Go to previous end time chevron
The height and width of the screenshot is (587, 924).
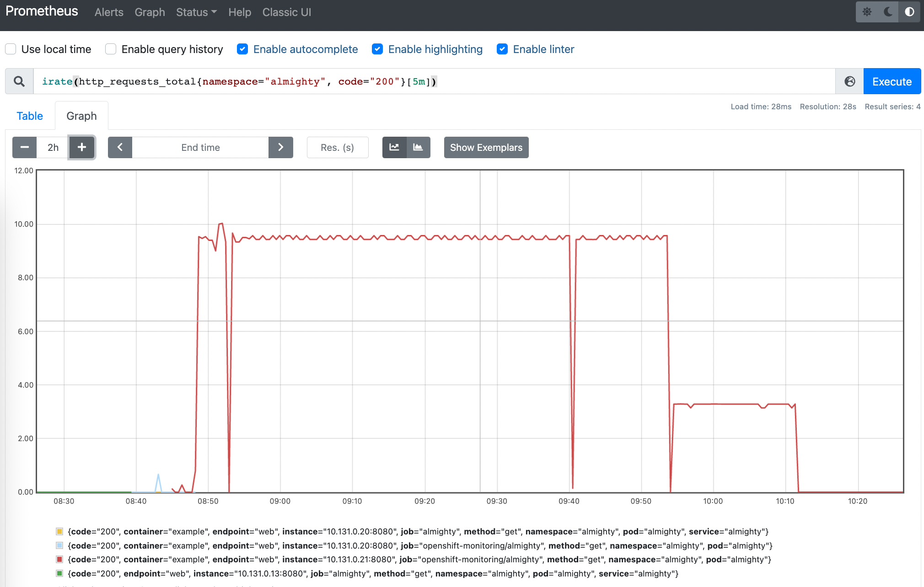[120, 147]
